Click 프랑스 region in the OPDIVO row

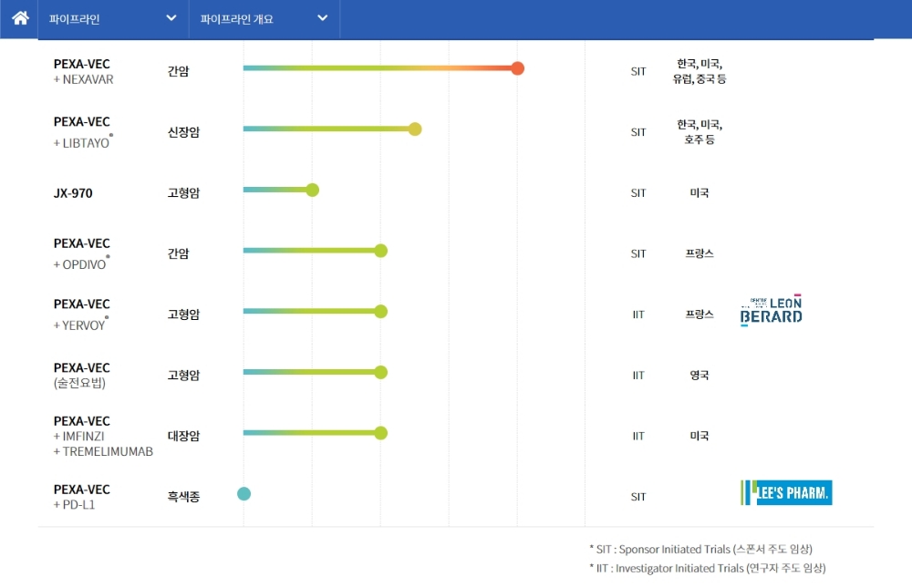[x=700, y=253]
